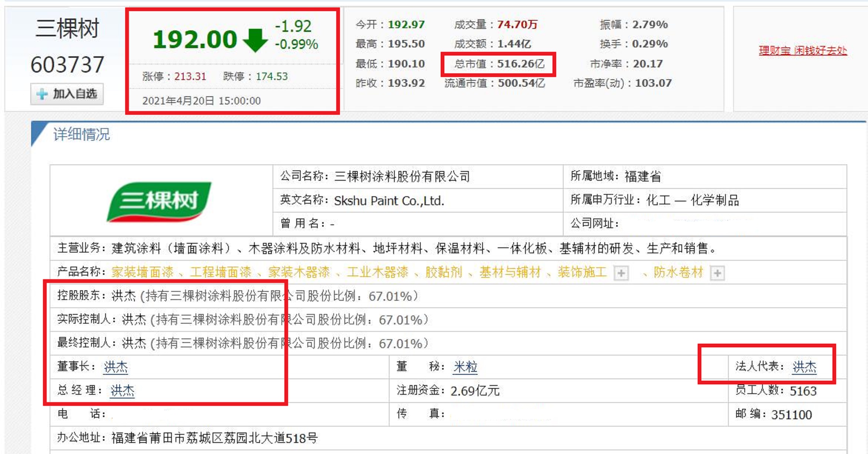868x454 pixels.
Task: Click the 详细情况 section header tab
Action: point(81,134)
